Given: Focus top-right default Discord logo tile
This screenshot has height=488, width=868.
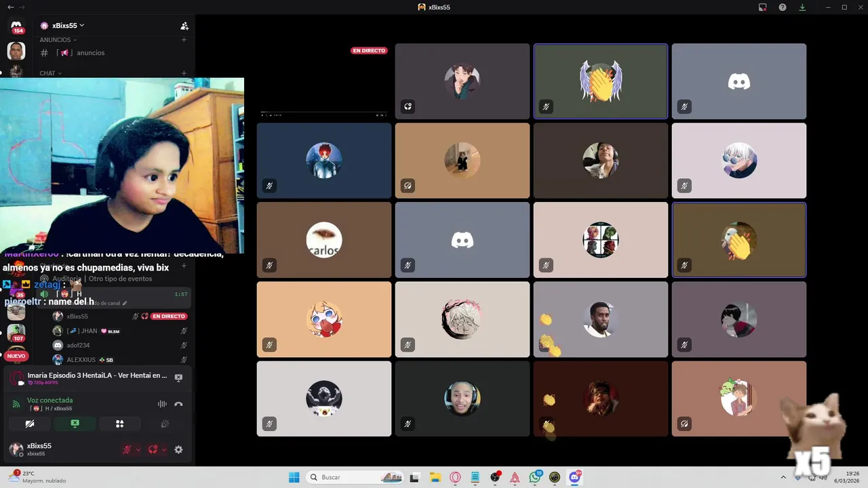Looking at the screenshot, I should click(x=739, y=81).
